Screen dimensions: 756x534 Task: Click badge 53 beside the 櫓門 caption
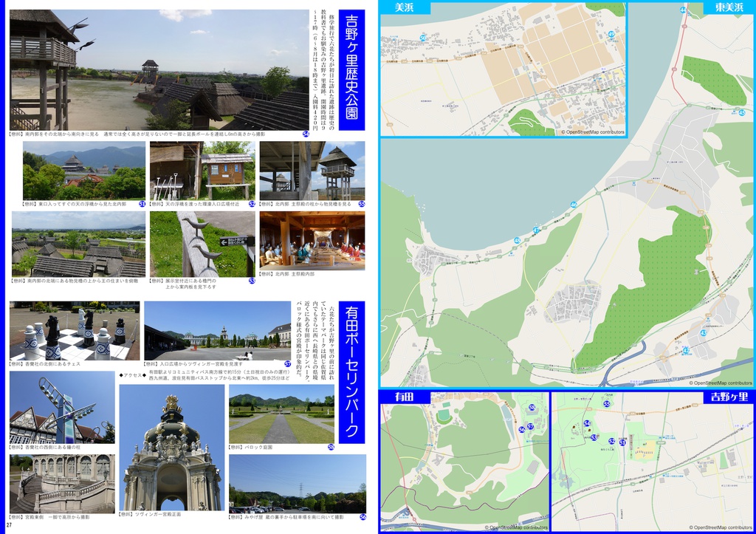tap(252, 280)
